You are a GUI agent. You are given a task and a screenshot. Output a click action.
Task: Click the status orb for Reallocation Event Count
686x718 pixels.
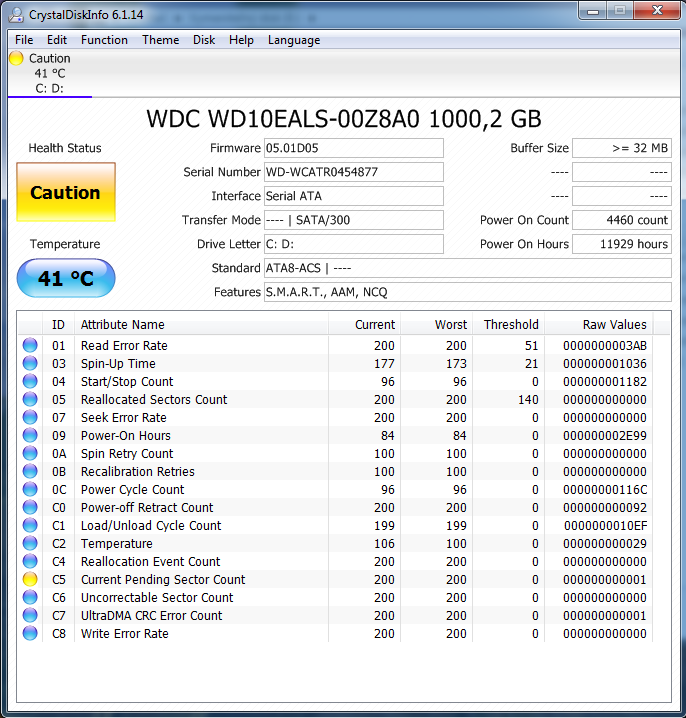point(30,561)
